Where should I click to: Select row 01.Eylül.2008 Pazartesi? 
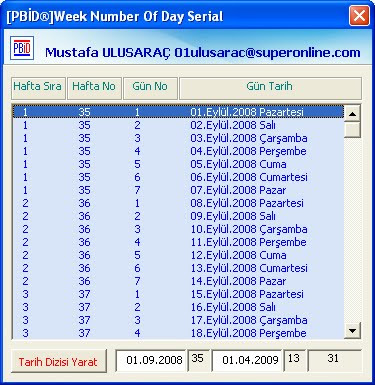click(x=178, y=112)
